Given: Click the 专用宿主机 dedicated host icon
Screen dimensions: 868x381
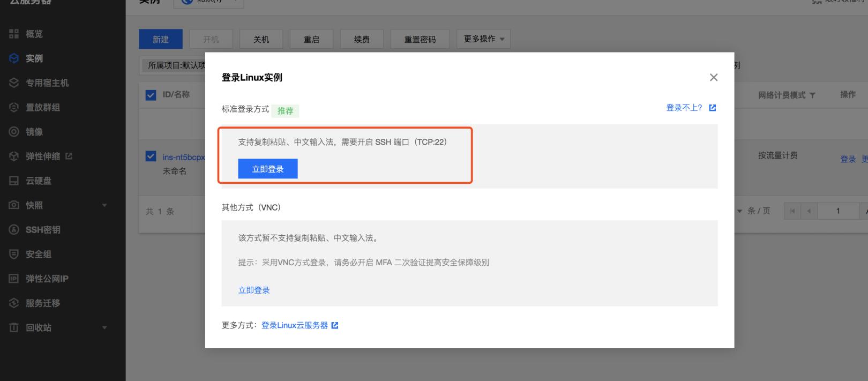Looking at the screenshot, I should coord(14,83).
